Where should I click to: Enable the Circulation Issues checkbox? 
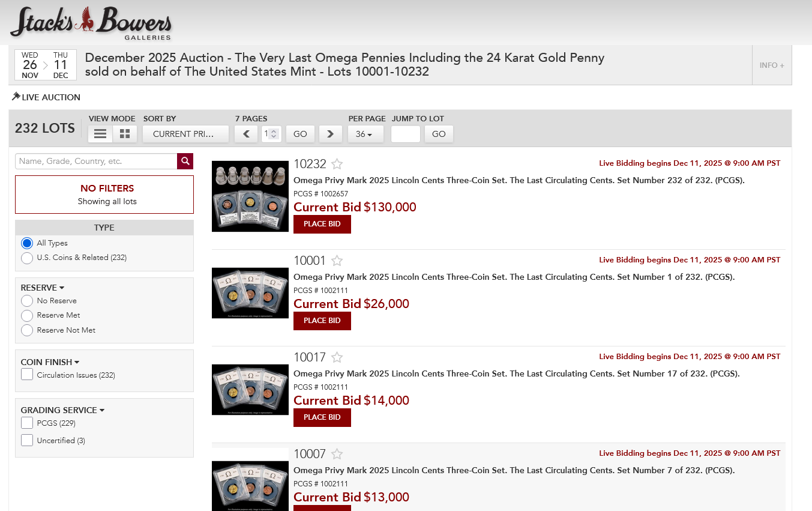tap(27, 375)
